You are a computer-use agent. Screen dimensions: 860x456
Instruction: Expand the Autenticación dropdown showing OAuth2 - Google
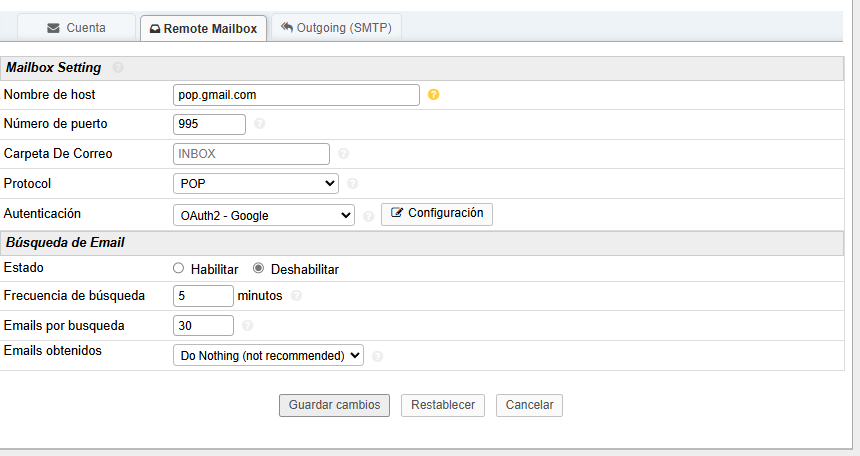[264, 215]
